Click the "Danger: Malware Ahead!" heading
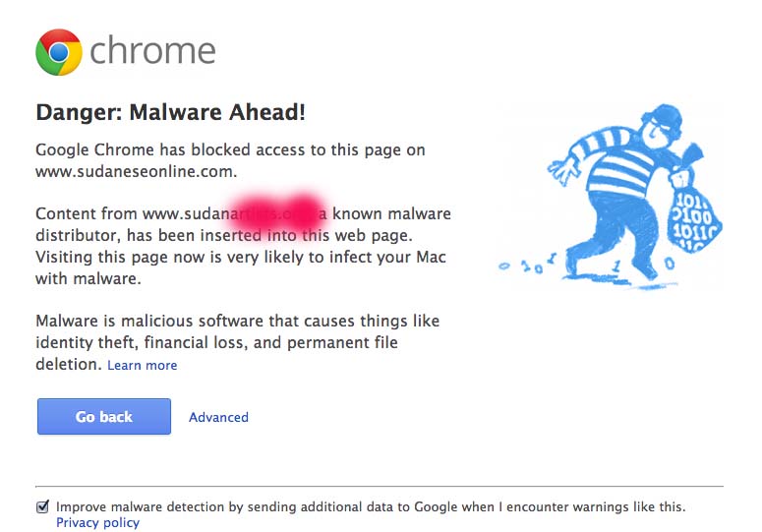The width and height of the screenshot is (762, 532). [170, 112]
